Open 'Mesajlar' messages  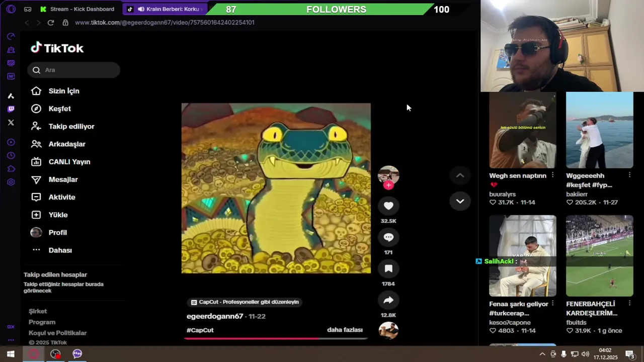(54, 179)
